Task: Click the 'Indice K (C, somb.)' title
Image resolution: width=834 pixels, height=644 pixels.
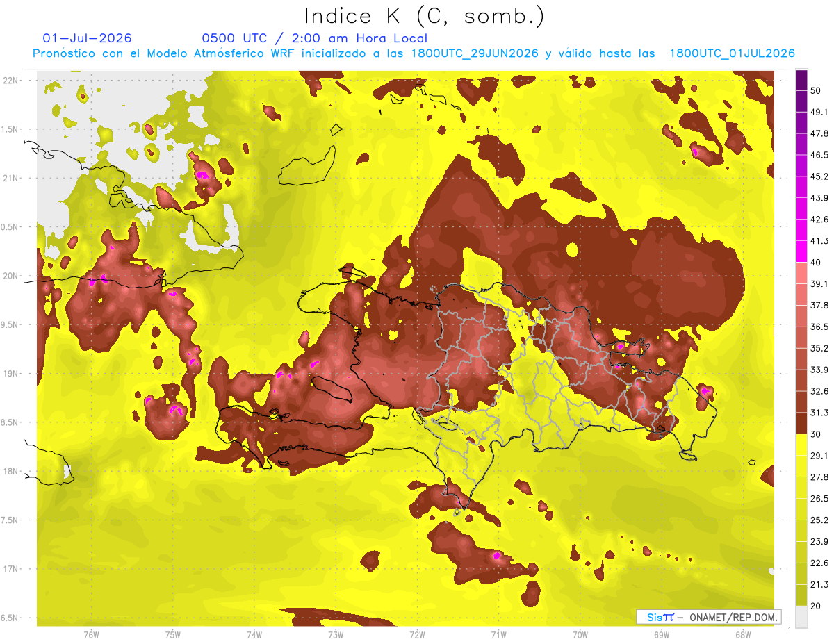Action: [424, 16]
